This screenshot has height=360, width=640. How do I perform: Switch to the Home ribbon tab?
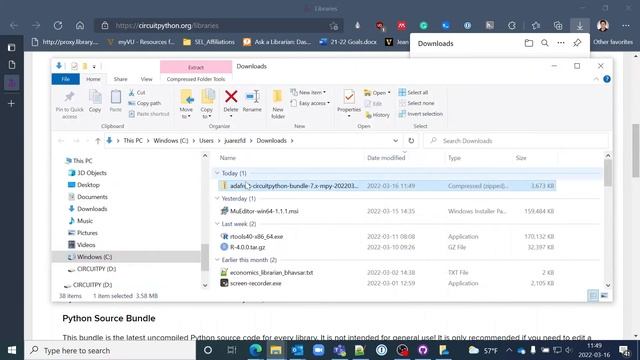click(x=93, y=79)
